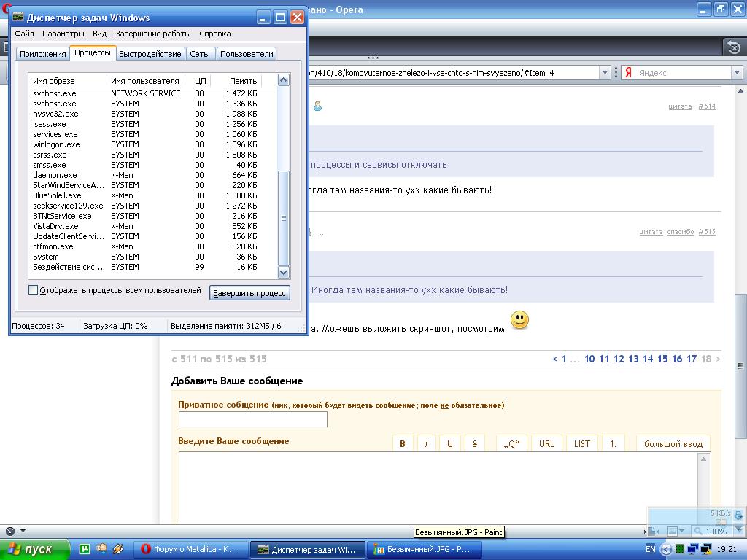This screenshot has height=560, width=747.
Task: Apply italic formatting in message editor
Action: (x=426, y=443)
